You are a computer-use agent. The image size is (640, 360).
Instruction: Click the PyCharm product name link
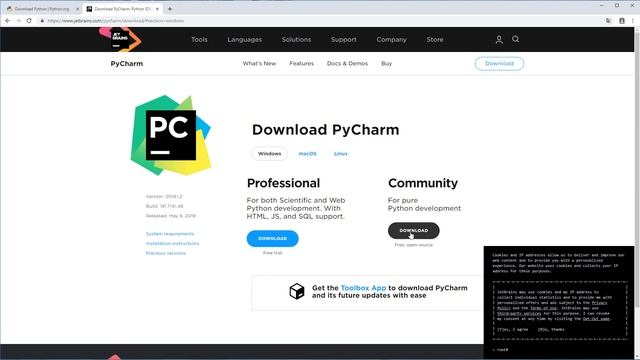pos(127,64)
